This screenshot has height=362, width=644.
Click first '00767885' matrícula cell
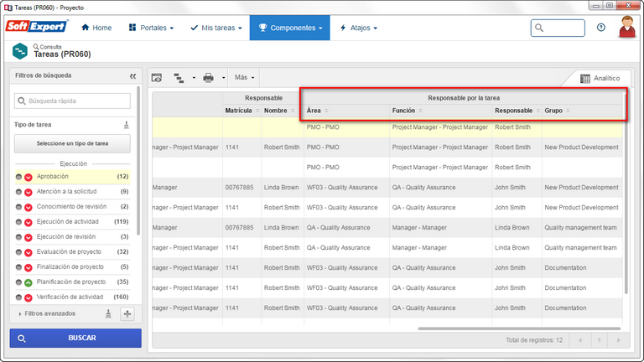pos(239,188)
